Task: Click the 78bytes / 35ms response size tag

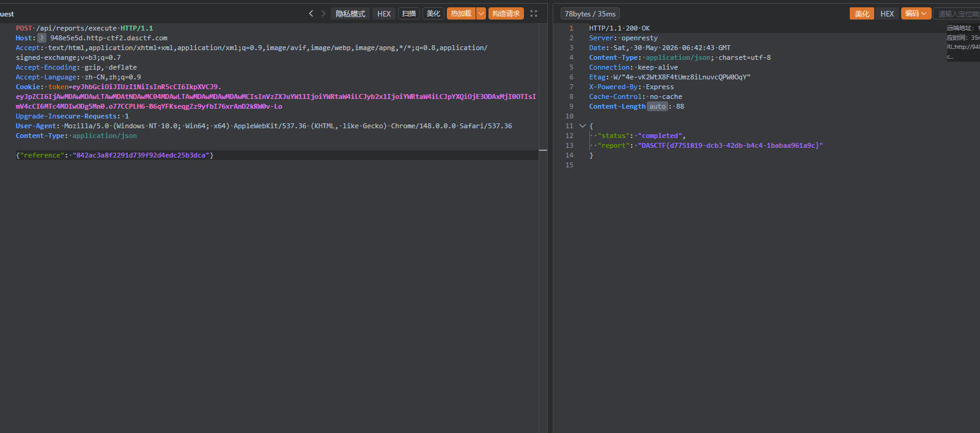Action: [x=590, y=13]
